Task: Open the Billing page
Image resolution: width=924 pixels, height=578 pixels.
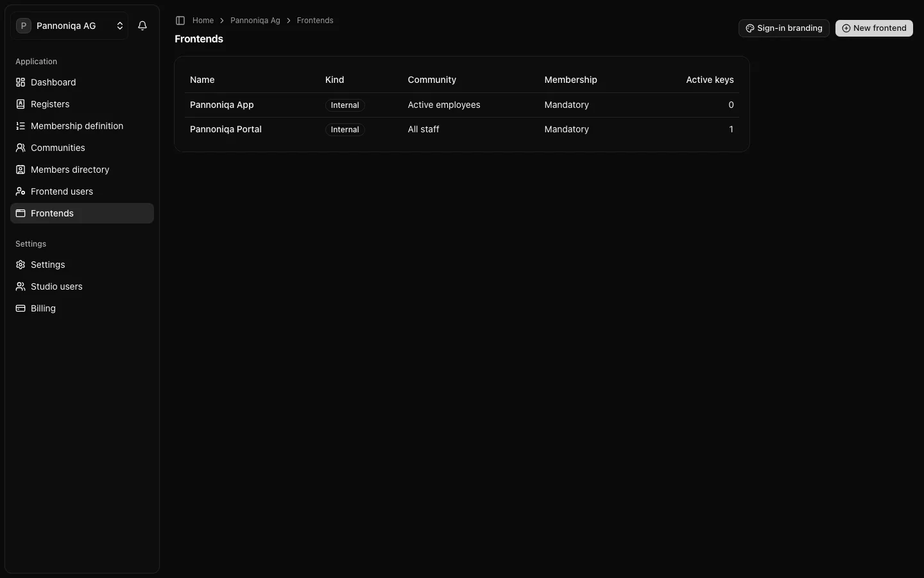Action: point(82,308)
